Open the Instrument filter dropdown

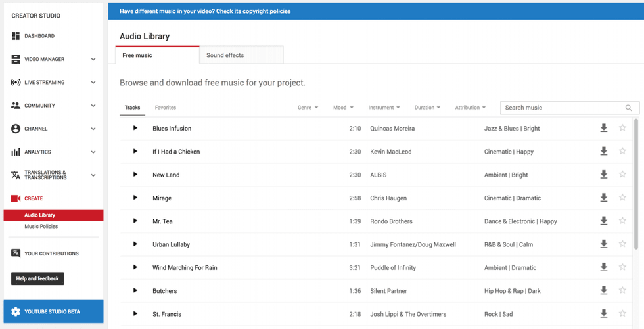384,108
